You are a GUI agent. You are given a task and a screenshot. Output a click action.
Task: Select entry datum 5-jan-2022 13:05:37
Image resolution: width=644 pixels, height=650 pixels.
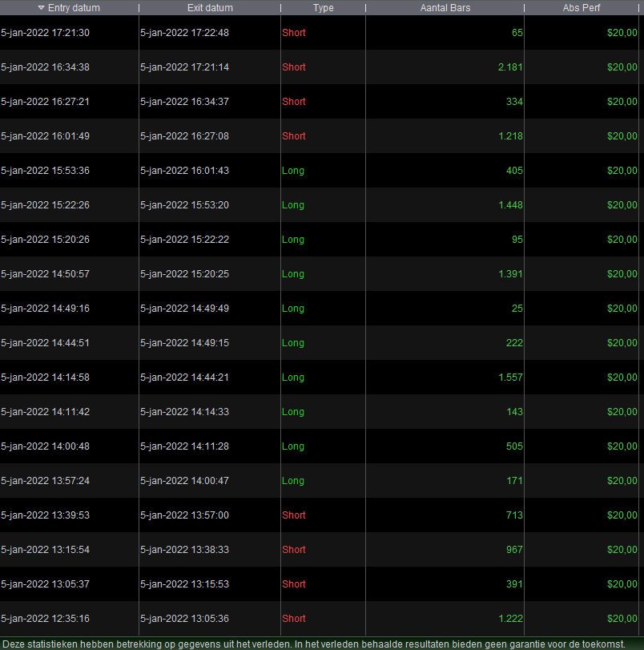point(45,583)
